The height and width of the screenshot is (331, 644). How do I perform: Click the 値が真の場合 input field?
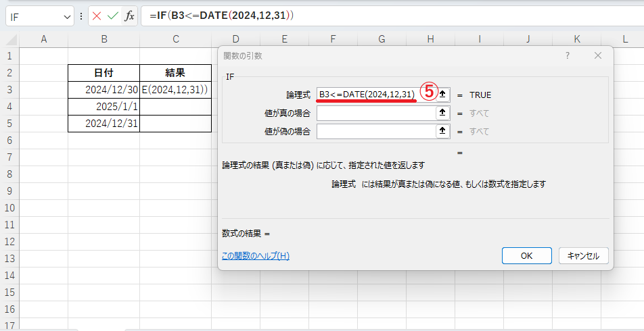376,113
